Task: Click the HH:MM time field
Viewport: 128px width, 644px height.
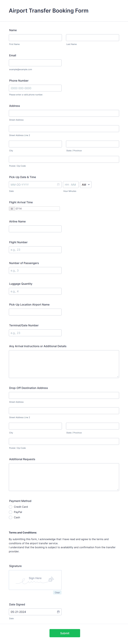Action: pyautogui.click(x=71, y=185)
